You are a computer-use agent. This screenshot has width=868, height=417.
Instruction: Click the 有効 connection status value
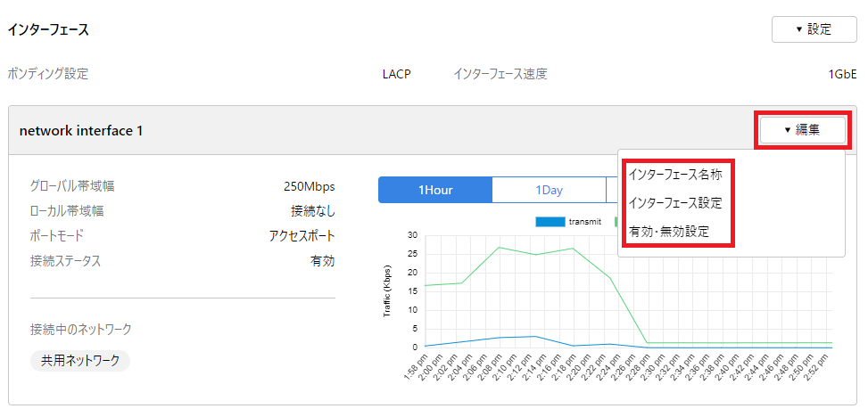point(322,261)
